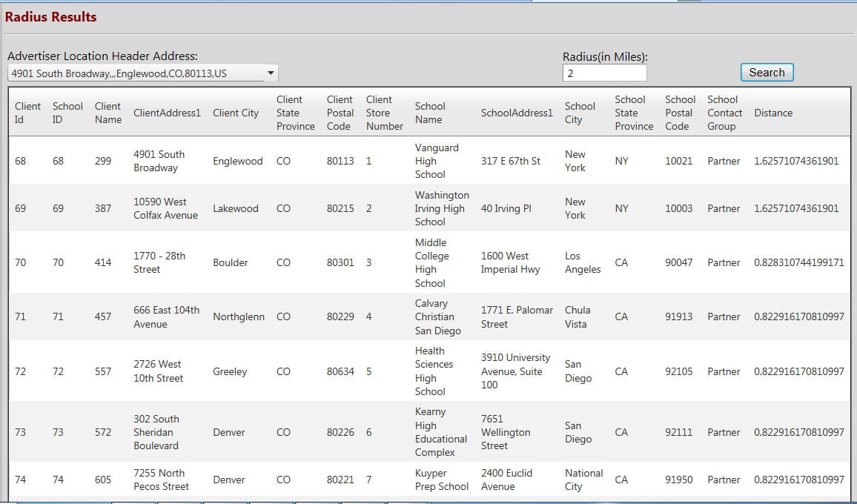
Task: Click the Calvary Christian San Diego cell
Action: click(x=438, y=316)
